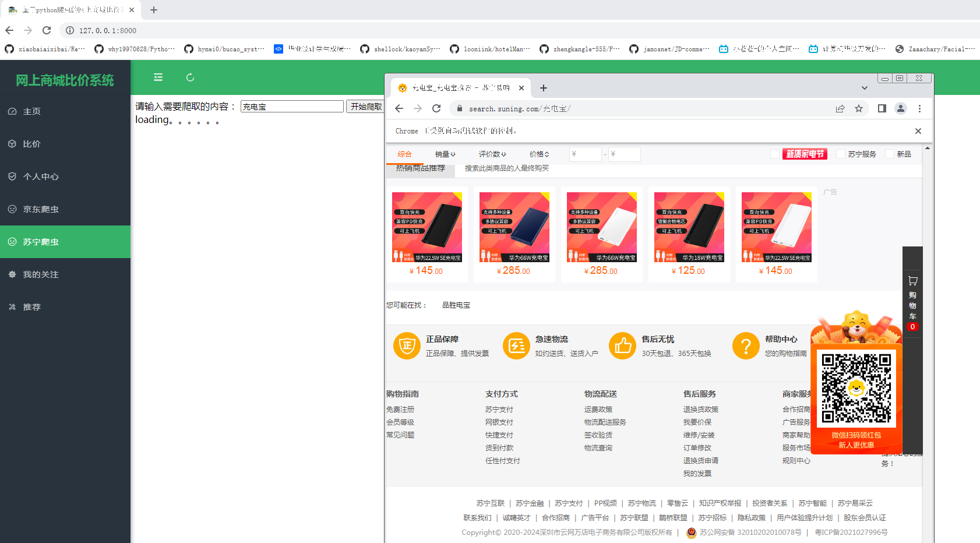This screenshot has width=980, height=543.
Task: Open the Chrome three-dot menu
Action: point(919,108)
